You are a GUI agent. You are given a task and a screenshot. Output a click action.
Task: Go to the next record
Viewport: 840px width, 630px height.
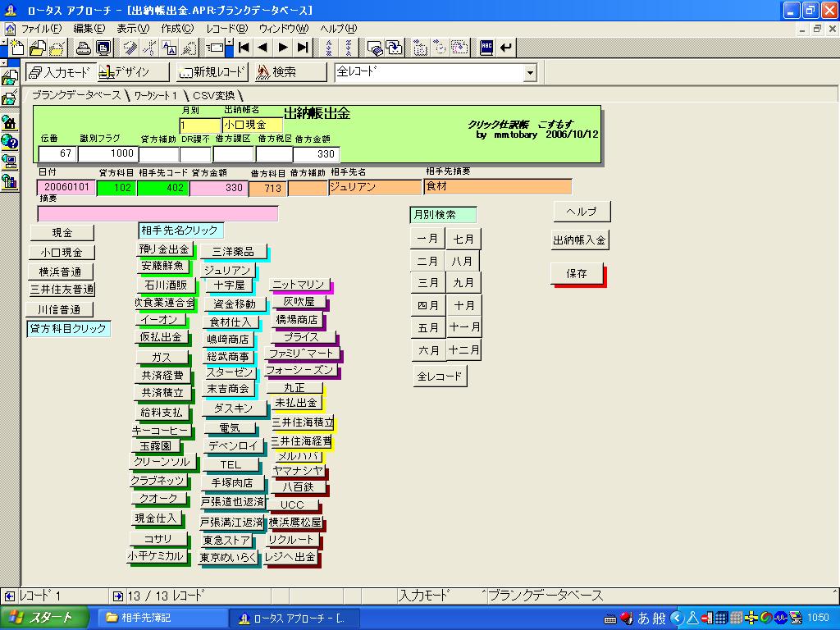pos(283,48)
